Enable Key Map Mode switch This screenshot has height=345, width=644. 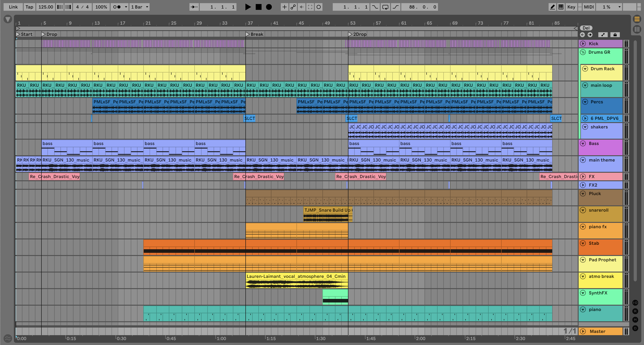(571, 7)
